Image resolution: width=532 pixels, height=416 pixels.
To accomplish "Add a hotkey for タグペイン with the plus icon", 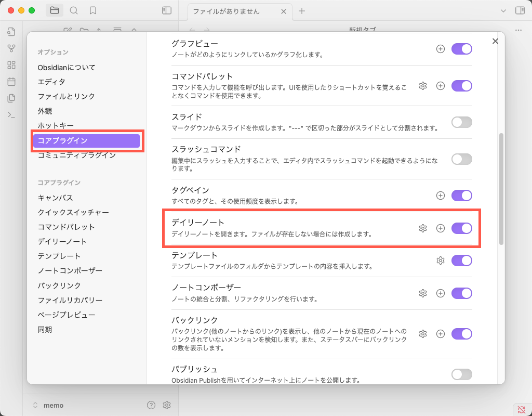I will pyautogui.click(x=441, y=196).
